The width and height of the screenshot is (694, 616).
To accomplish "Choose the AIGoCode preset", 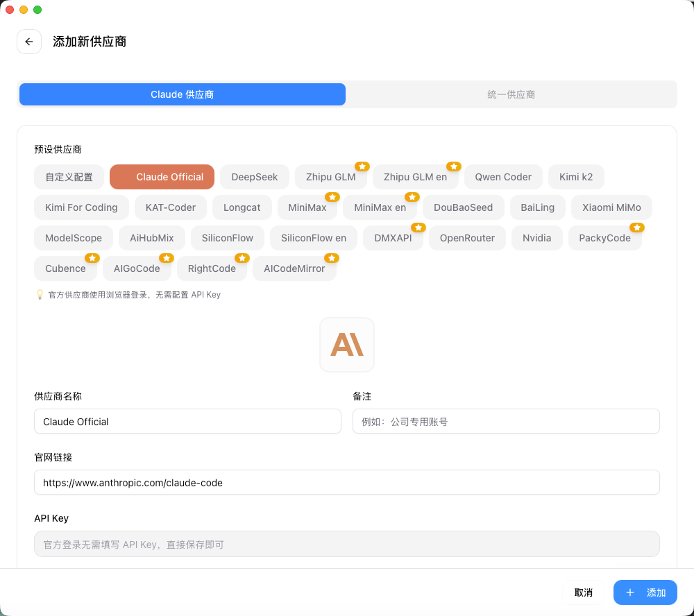I will 137,268.
